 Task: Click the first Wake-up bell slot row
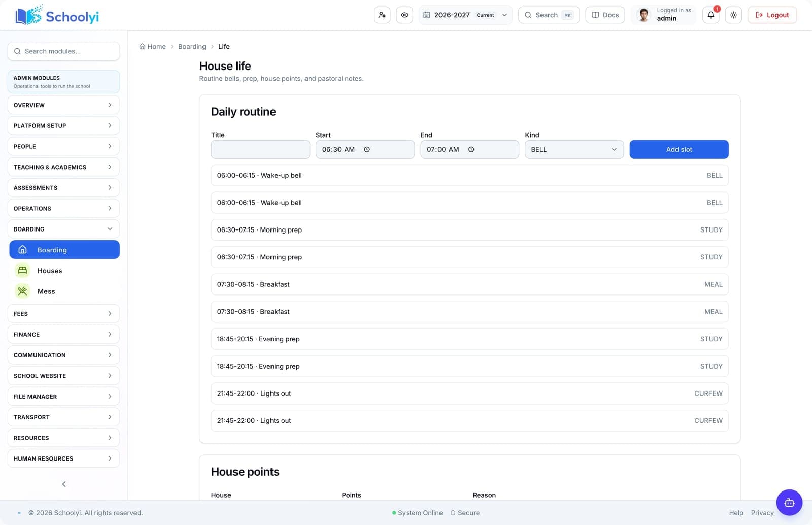469,176
